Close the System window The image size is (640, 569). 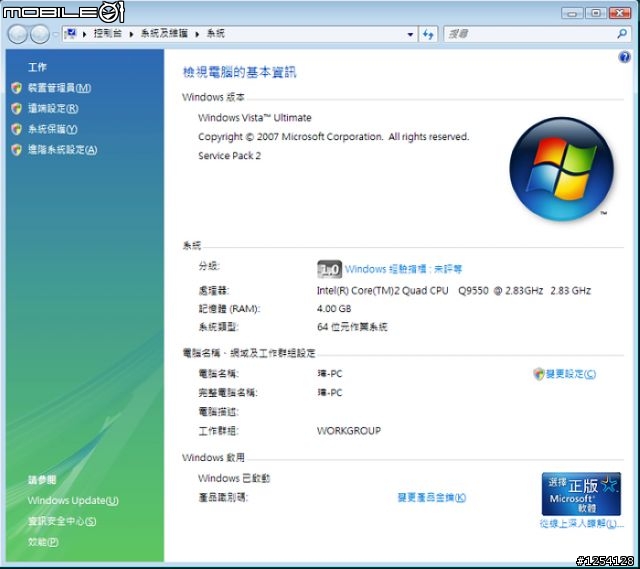[x=620, y=13]
